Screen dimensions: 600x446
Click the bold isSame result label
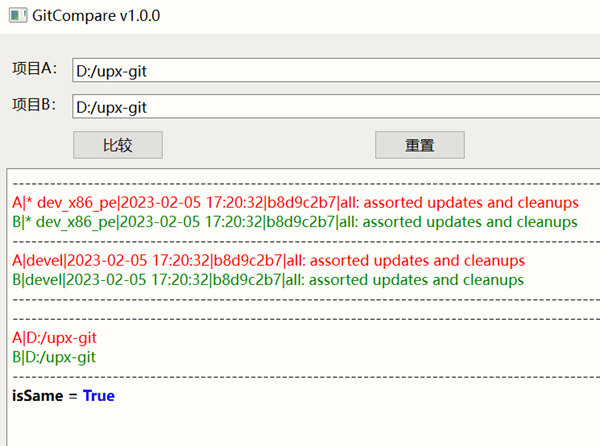pos(37,396)
